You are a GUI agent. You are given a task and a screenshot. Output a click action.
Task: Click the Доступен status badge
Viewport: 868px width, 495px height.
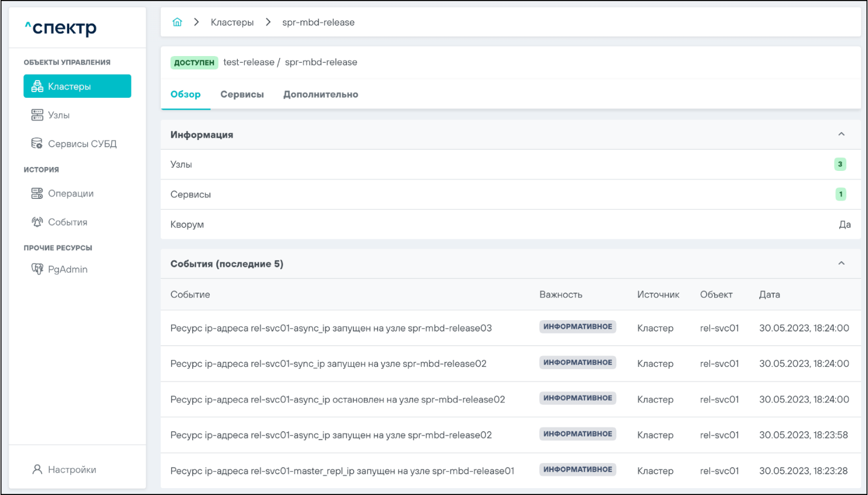(x=194, y=62)
